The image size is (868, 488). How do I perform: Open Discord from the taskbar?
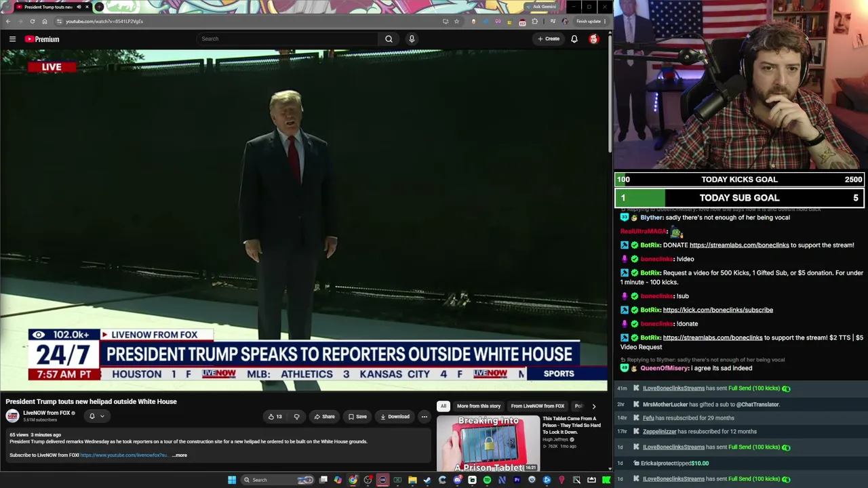click(x=457, y=480)
